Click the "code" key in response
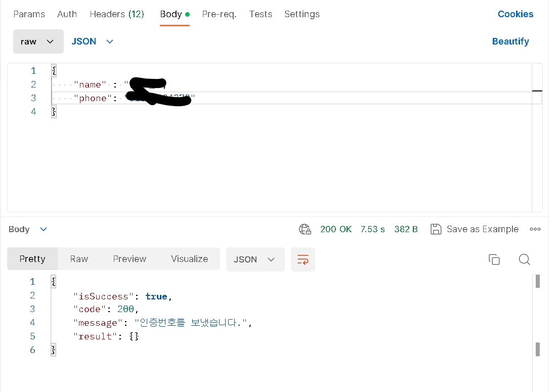The height and width of the screenshot is (392, 559). tap(90, 309)
